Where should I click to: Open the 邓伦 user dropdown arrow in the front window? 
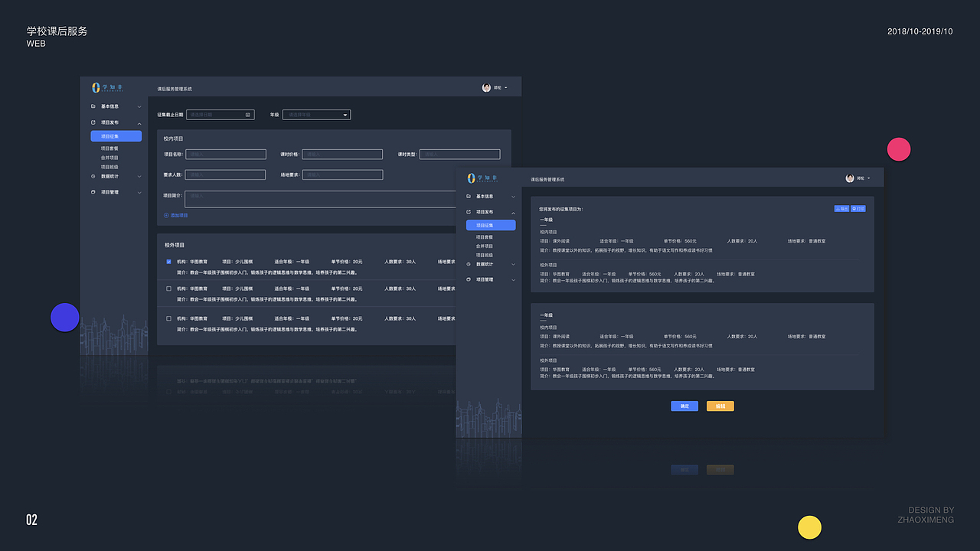pos(869,178)
